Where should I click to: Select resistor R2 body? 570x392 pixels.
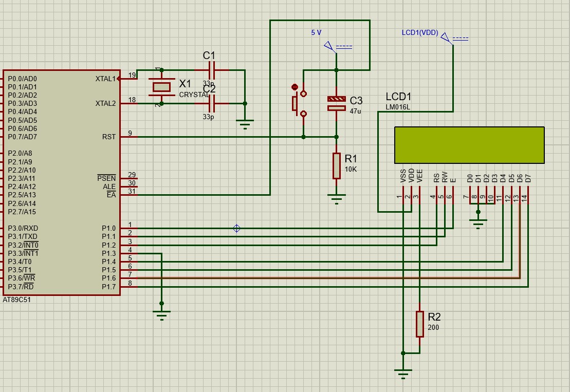tap(420, 324)
